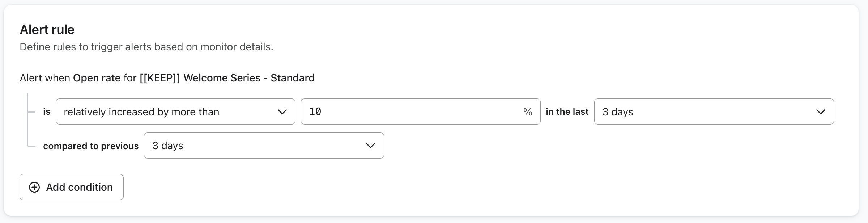Screen dimensions: 868x223
Task: Click the 'compared to previous' text label
Action: click(x=91, y=146)
